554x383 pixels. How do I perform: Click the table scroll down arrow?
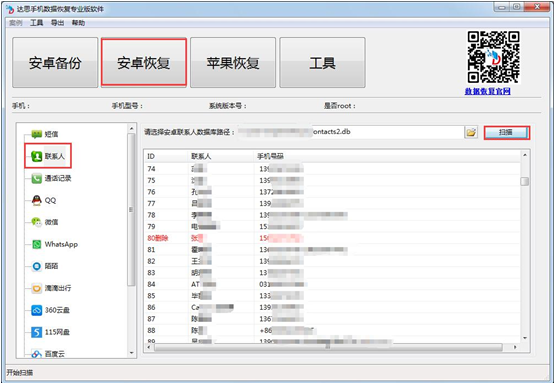coord(525,338)
